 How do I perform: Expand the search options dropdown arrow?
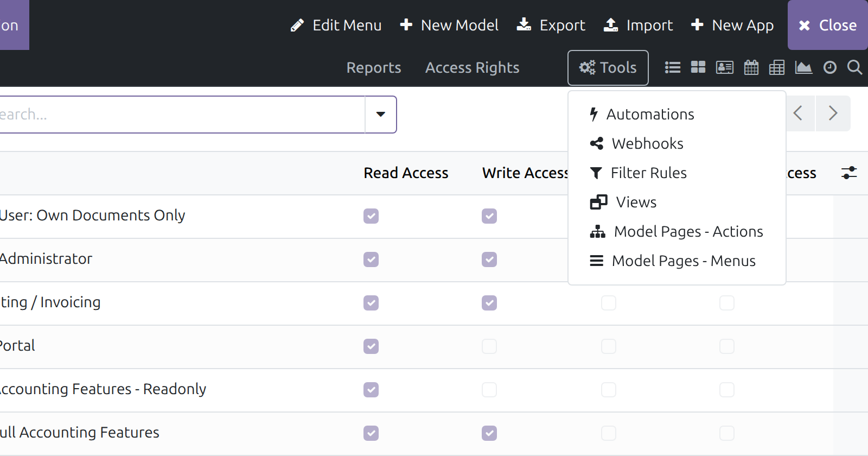click(381, 115)
